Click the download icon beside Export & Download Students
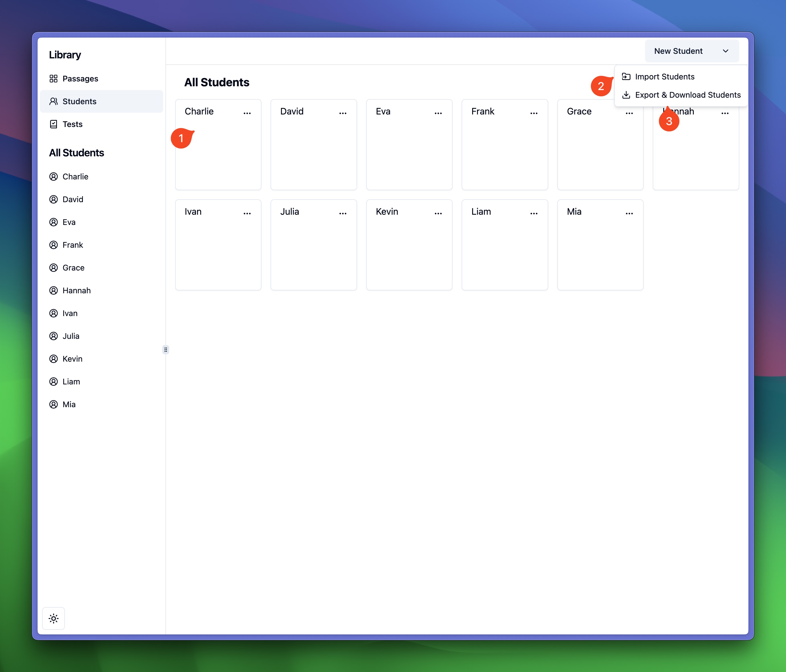Screen dimensions: 786x672 coord(626,95)
